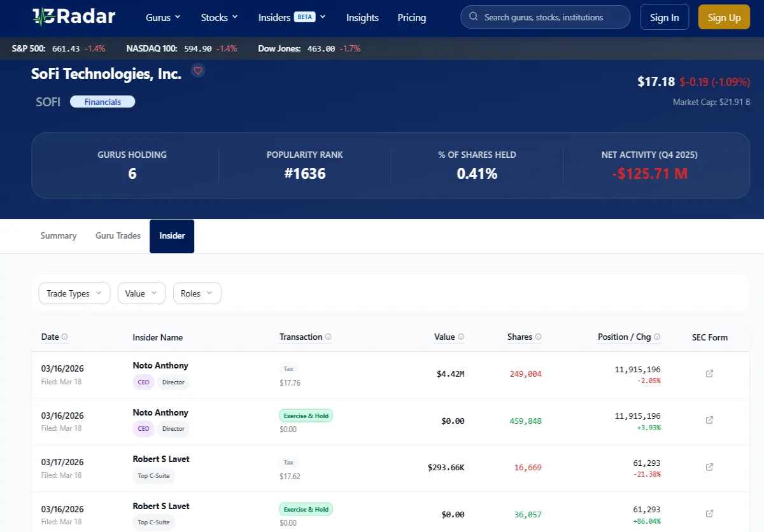
Task: Click the 16,669 shares cell
Action: coord(528,468)
